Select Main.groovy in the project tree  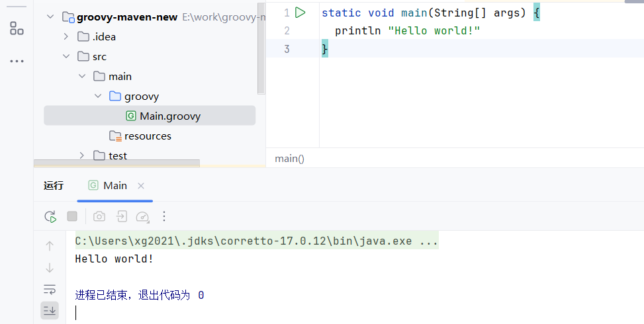coord(169,116)
